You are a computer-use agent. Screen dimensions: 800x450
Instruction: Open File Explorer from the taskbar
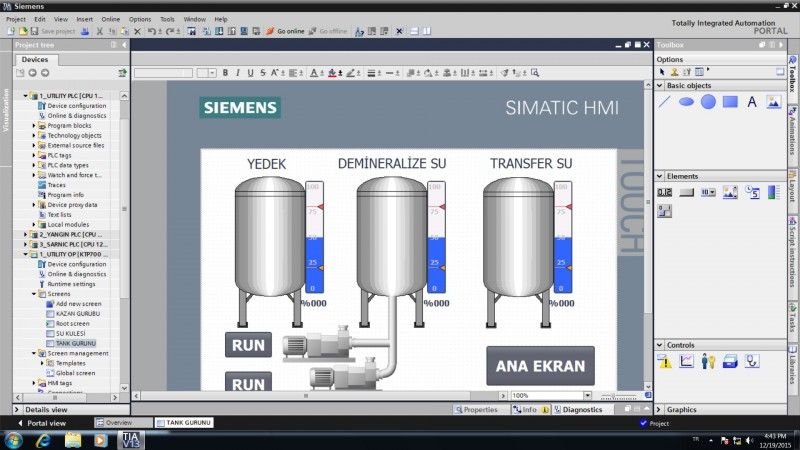pyautogui.click(x=72, y=440)
